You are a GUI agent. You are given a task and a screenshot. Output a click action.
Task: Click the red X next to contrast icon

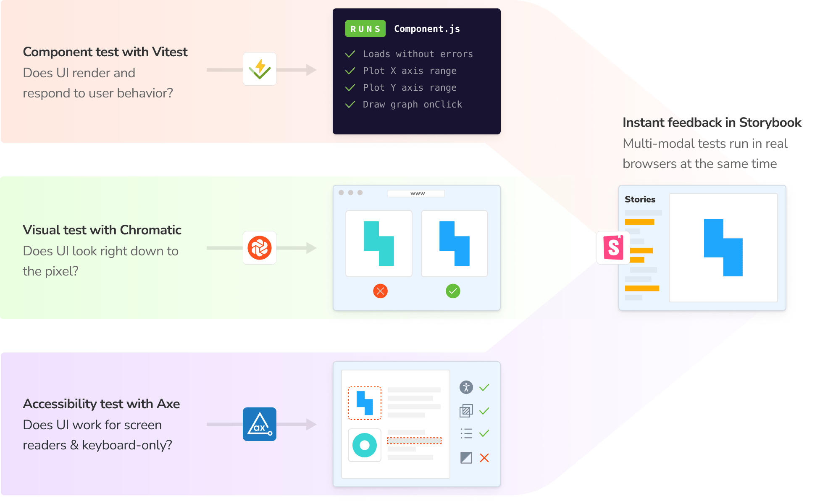484,458
